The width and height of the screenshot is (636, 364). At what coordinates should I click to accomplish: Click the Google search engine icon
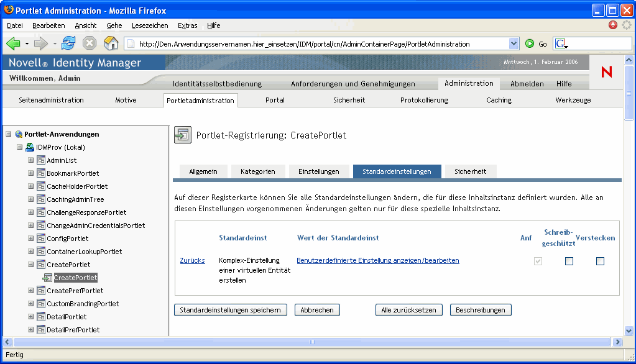(561, 43)
